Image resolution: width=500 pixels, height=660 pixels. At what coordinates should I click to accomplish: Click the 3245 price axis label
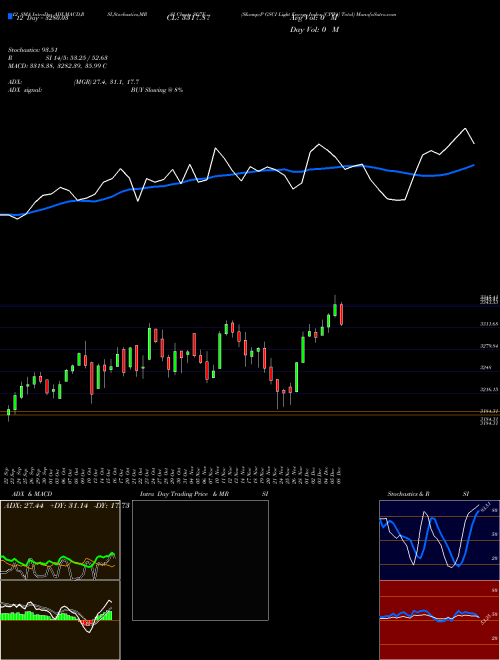(x=485, y=368)
